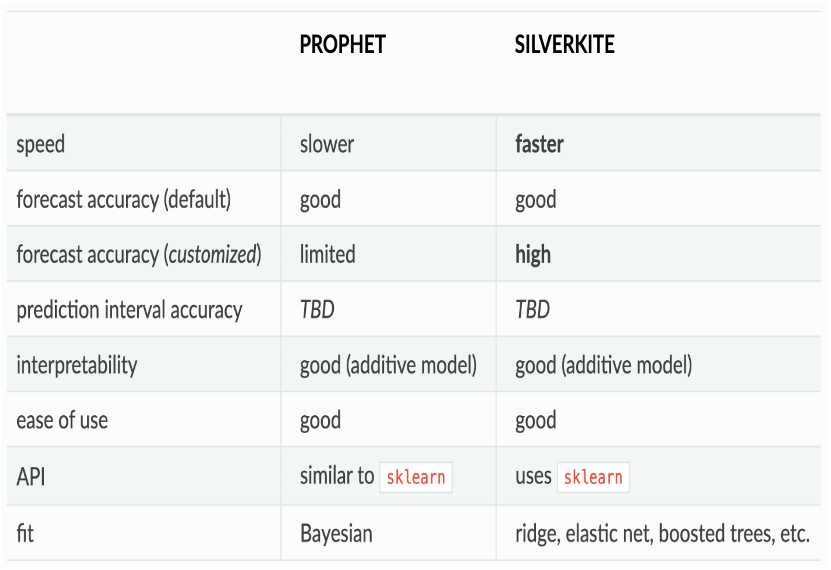Click the bold 'faster' cell
The image size is (831, 570).
pos(539,144)
